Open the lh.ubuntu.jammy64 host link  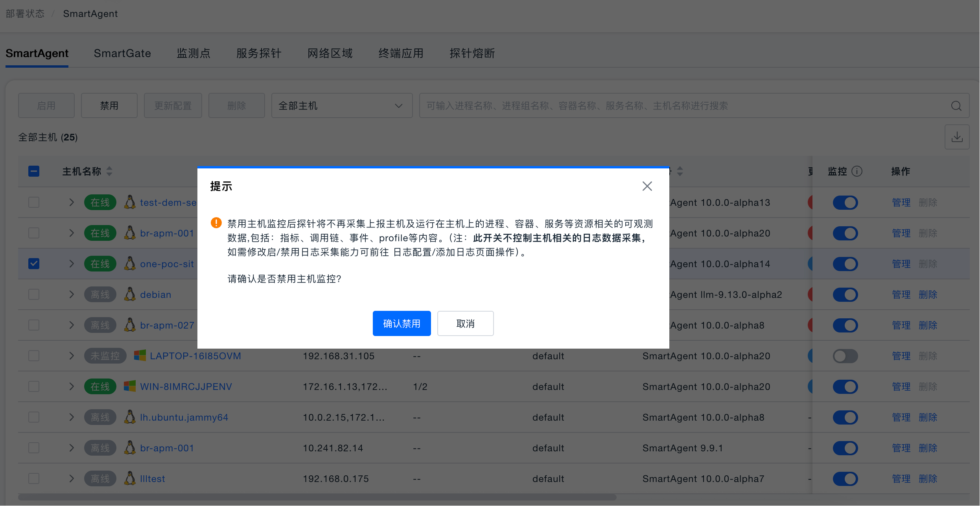[x=184, y=417]
